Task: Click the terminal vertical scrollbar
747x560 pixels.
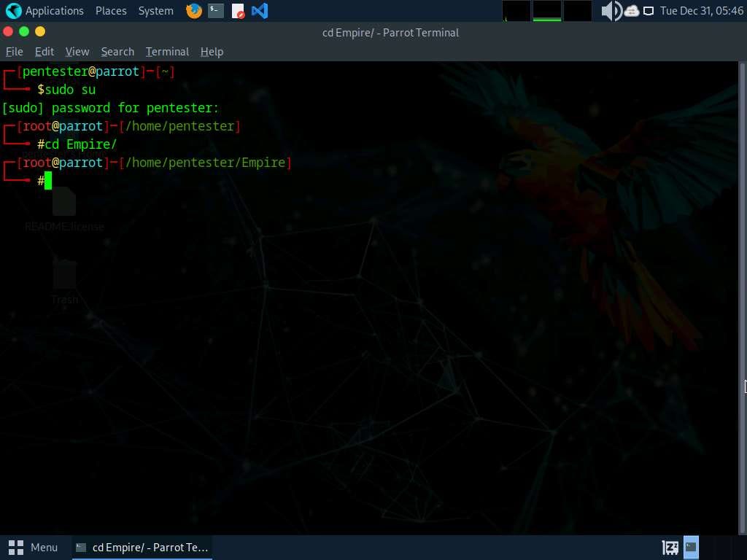Action: tap(742, 297)
